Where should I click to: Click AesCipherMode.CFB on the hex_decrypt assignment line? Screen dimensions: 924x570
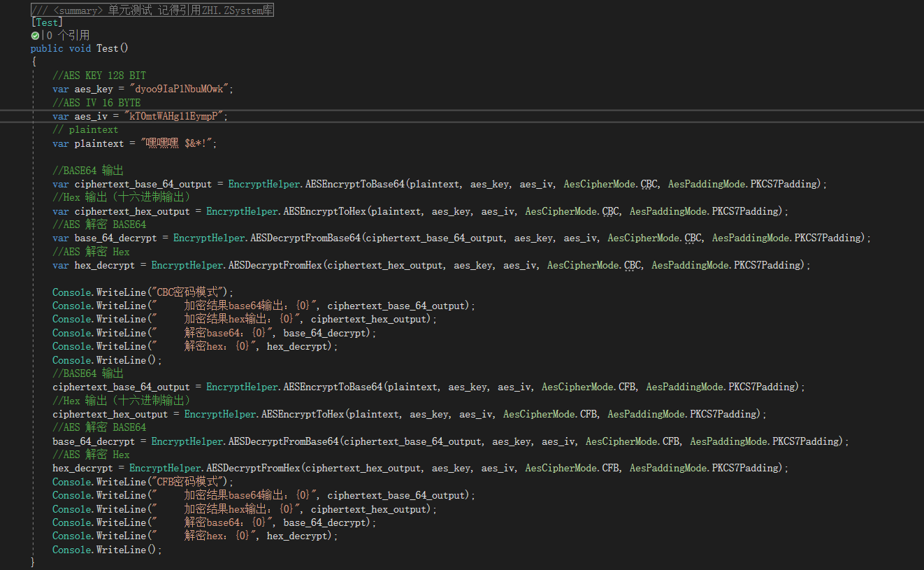(572, 468)
